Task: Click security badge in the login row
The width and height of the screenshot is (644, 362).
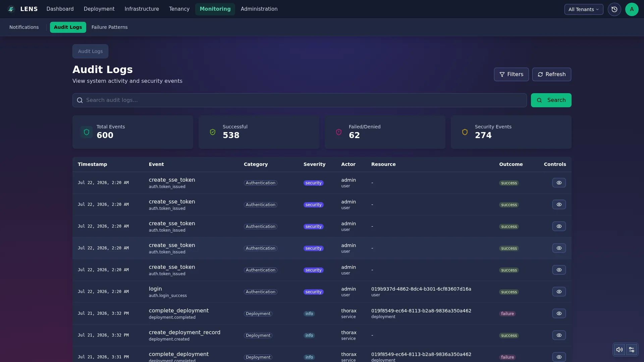Action: 313,292
